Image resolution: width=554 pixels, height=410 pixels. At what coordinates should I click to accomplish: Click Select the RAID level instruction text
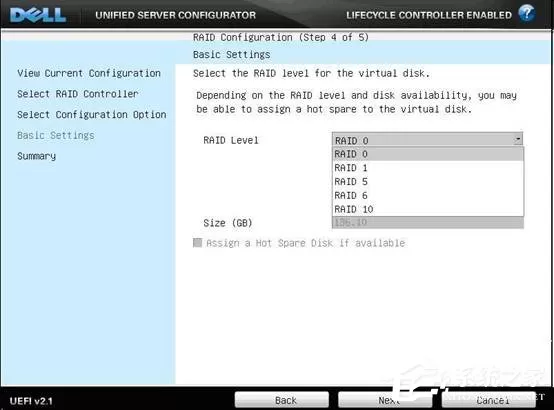pyautogui.click(x=312, y=74)
